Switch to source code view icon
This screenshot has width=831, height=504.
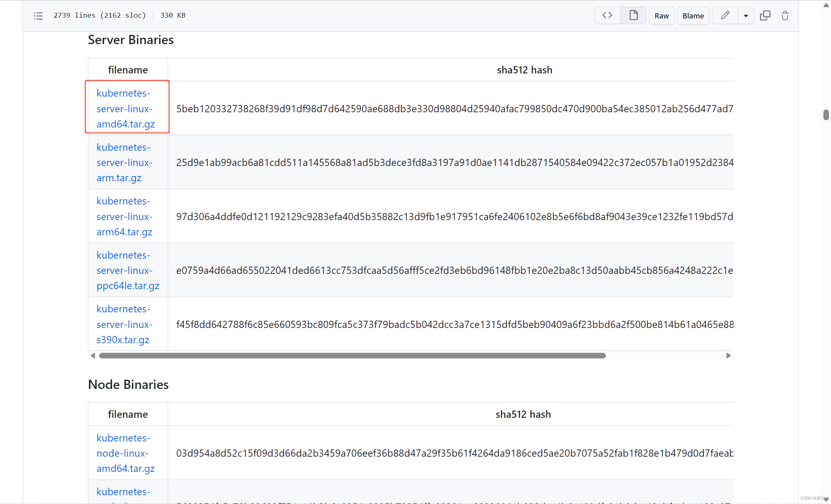[x=607, y=16]
